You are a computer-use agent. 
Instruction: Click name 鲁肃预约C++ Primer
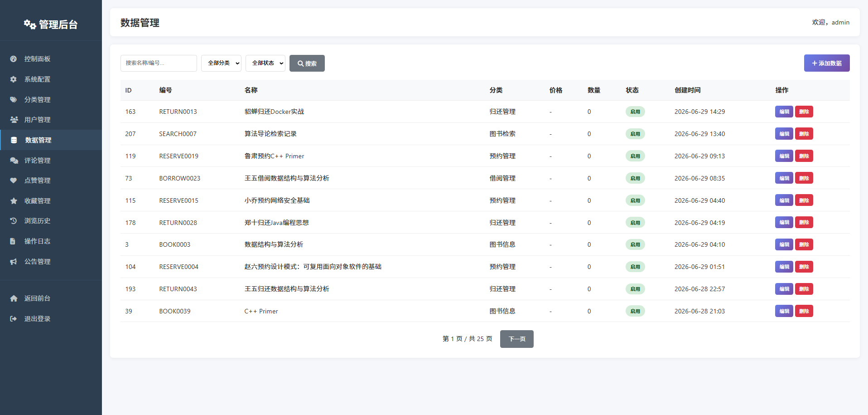click(274, 156)
